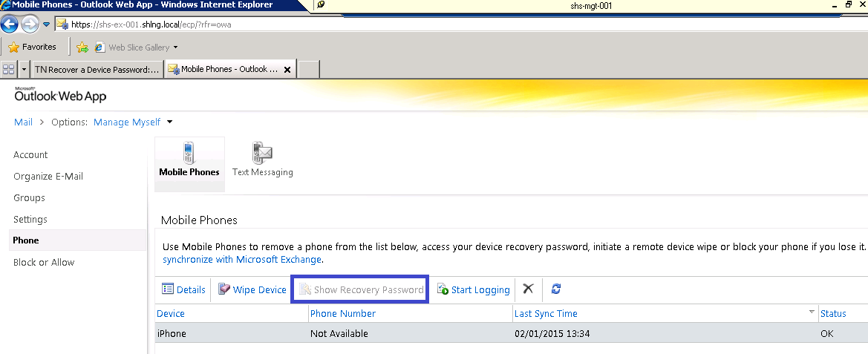Select Organize E-Mail in the sidebar
The height and width of the screenshot is (354, 868).
48,177
